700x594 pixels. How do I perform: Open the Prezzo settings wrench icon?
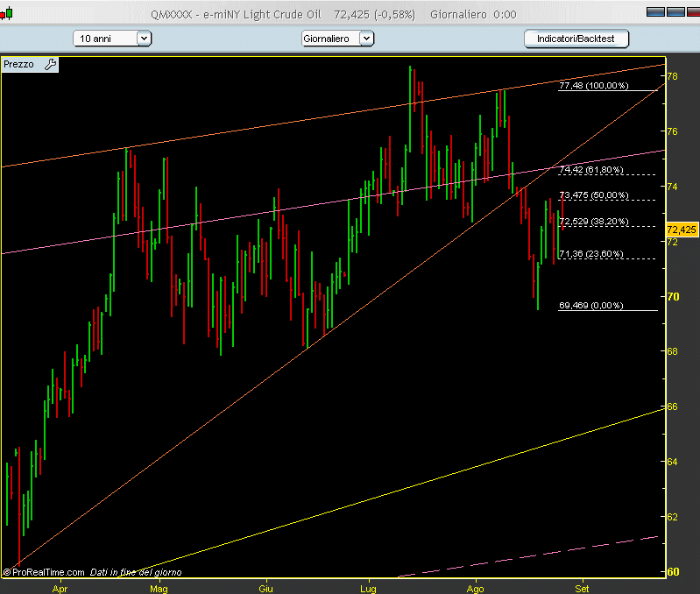click(51, 64)
